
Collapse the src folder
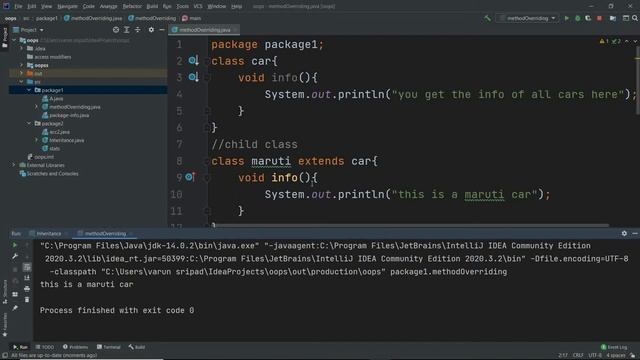(22, 82)
